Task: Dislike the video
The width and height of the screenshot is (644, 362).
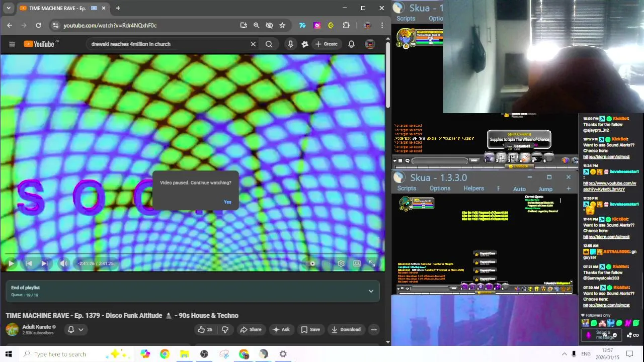Action: click(225, 330)
